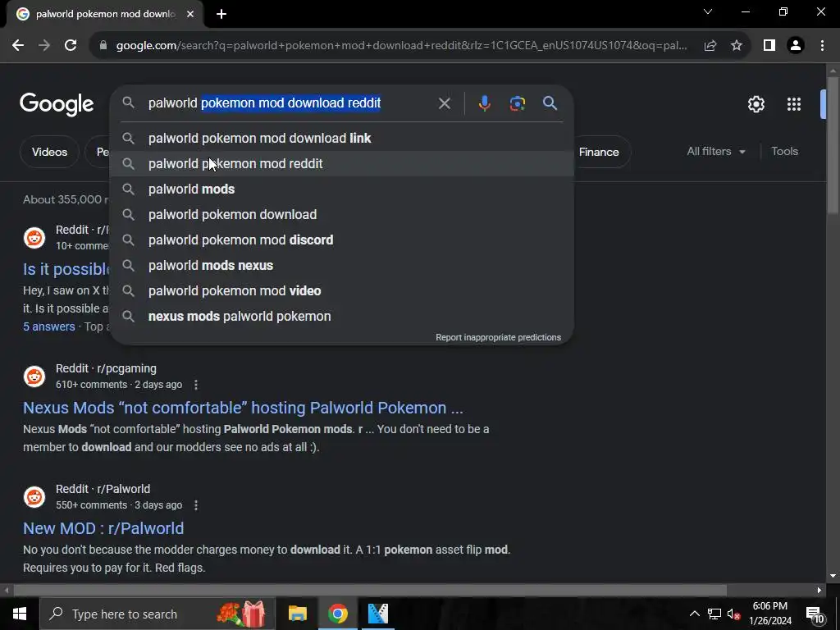Click the blue magnifier search button
This screenshot has width=840, height=630.
pyautogui.click(x=550, y=103)
